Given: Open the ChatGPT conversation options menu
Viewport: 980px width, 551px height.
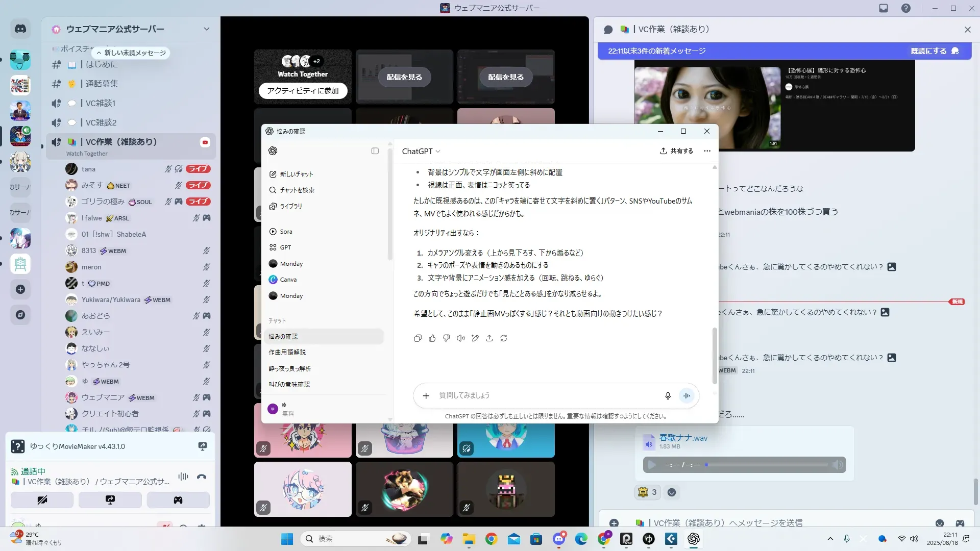Looking at the screenshot, I should 707,151.
